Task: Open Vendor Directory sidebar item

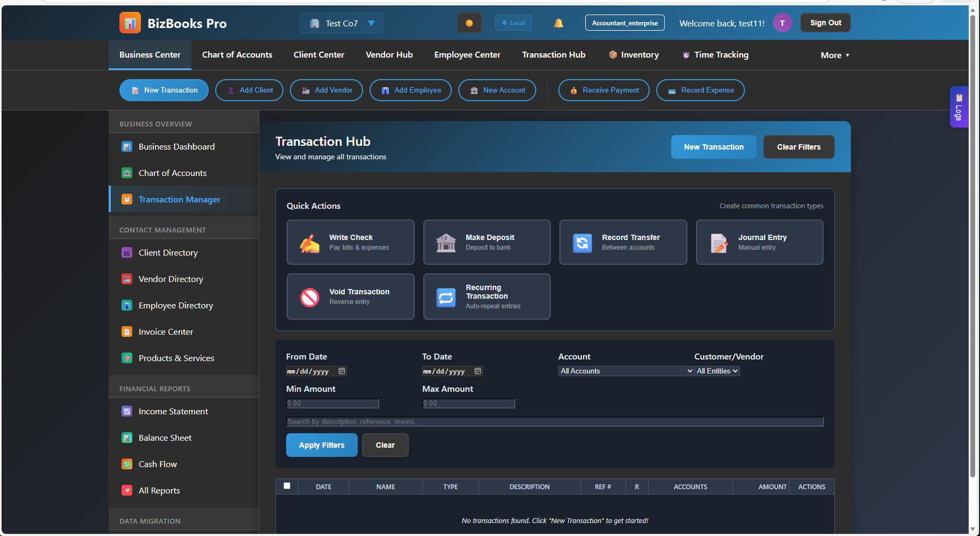Action: click(184, 279)
